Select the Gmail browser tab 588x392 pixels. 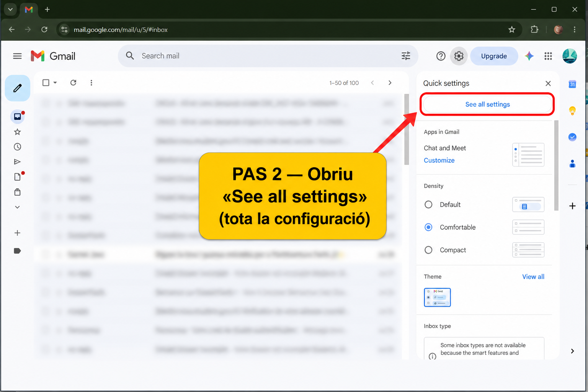[x=29, y=10]
